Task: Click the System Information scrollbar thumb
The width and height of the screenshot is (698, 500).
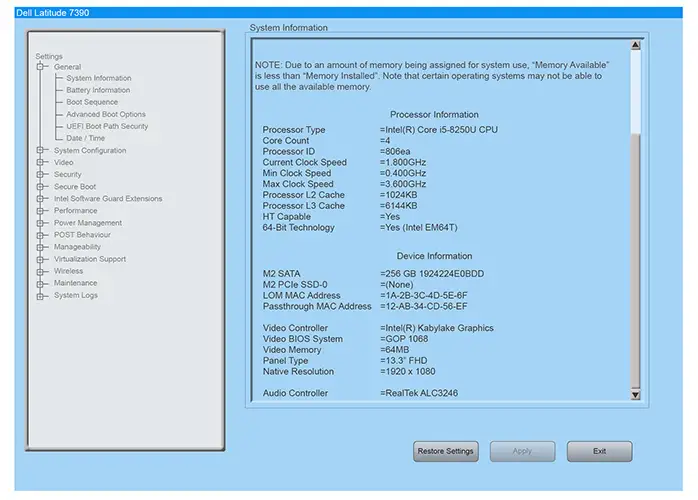Action: [x=636, y=260]
